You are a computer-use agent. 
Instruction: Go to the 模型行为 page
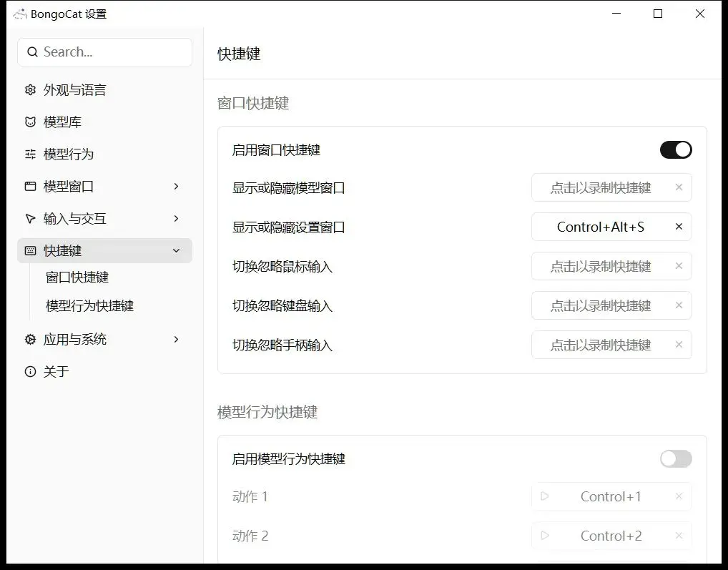pos(104,154)
